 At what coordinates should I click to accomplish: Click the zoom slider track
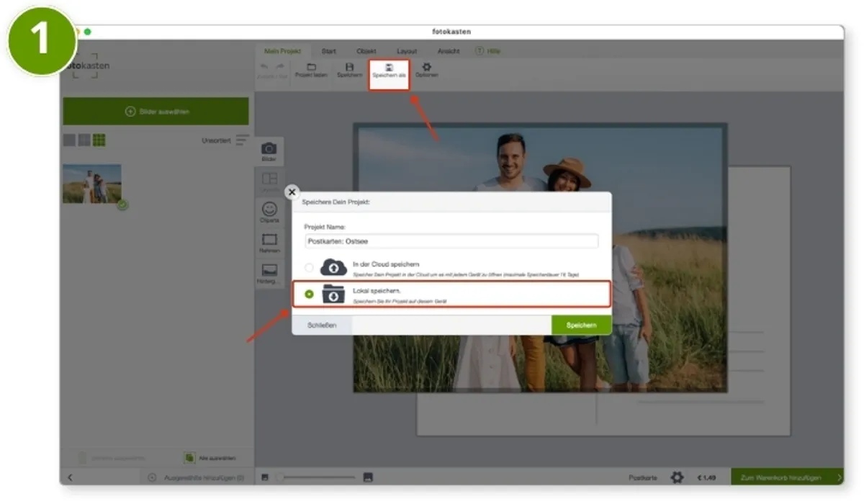(x=318, y=477)
